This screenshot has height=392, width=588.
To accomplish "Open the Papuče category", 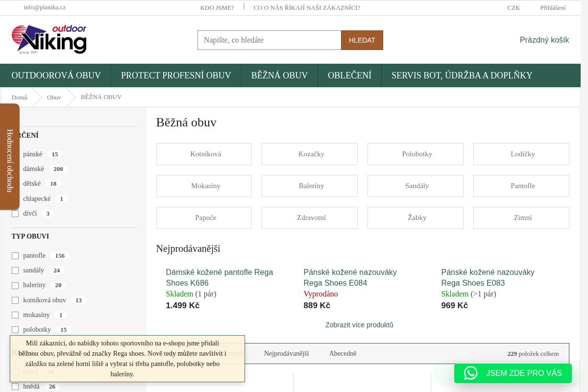I will click(x=204, y=218).
